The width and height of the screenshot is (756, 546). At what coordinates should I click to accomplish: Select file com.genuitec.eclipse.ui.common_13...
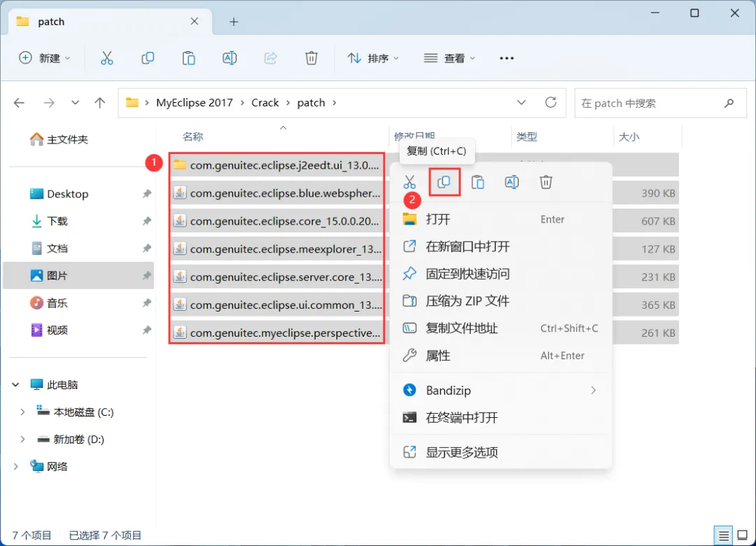tap(276, 304)
